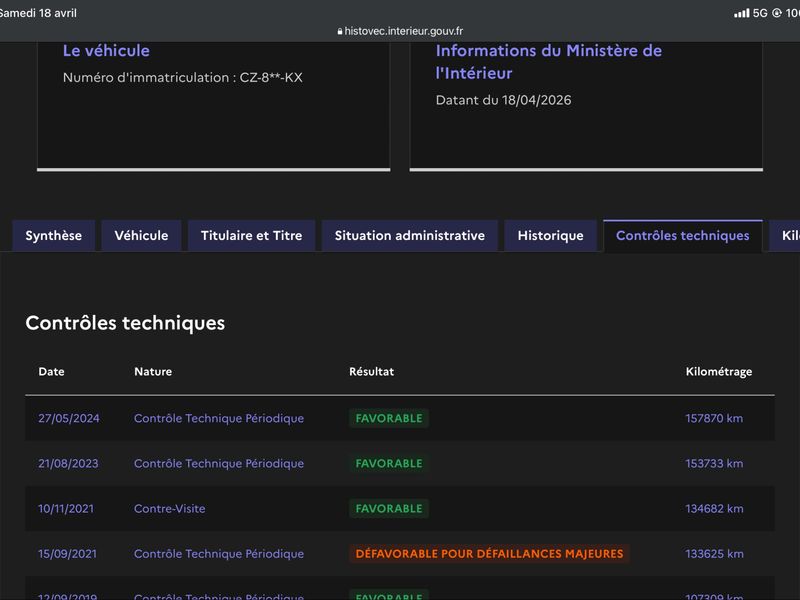
Task: Tap the 5G network indicator
Action: coord(760,13)
